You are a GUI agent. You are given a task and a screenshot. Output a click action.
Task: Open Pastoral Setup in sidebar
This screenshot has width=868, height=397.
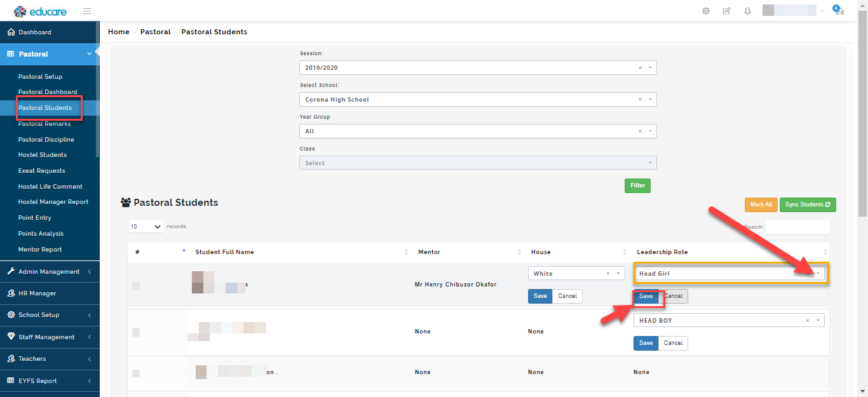click(40, 77)
